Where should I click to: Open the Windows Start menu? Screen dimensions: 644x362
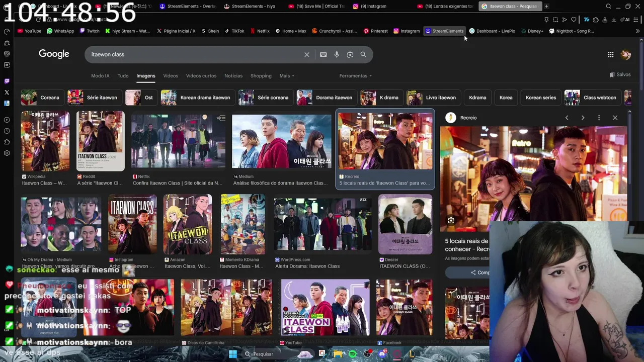[233, 354]
